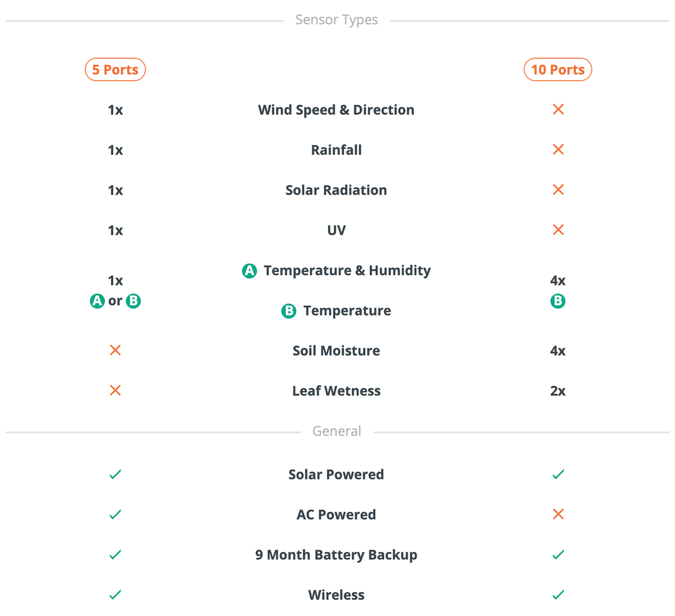Click the Sensor Types section heading
The image size is (675, 616).
(336, 20)
